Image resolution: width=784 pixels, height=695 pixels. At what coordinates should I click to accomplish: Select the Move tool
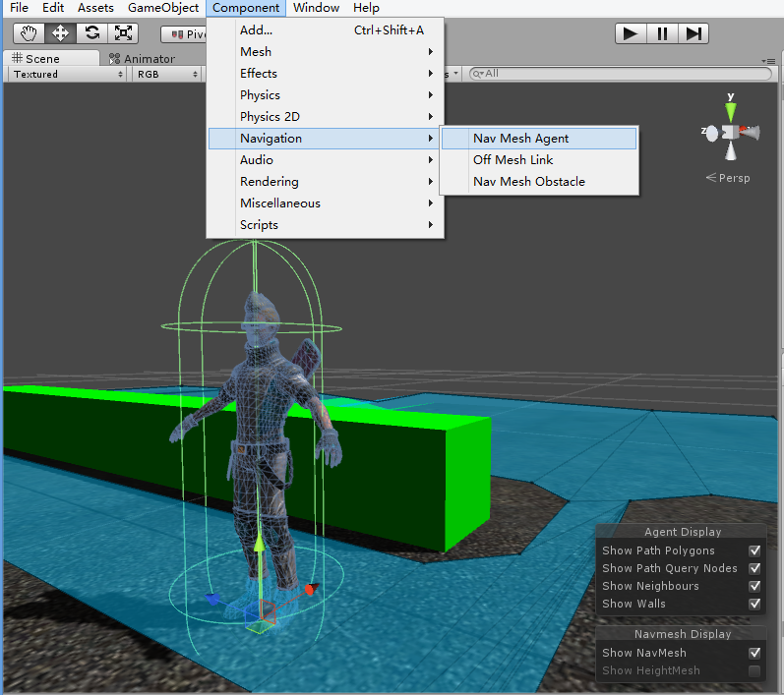coord(60,33)
